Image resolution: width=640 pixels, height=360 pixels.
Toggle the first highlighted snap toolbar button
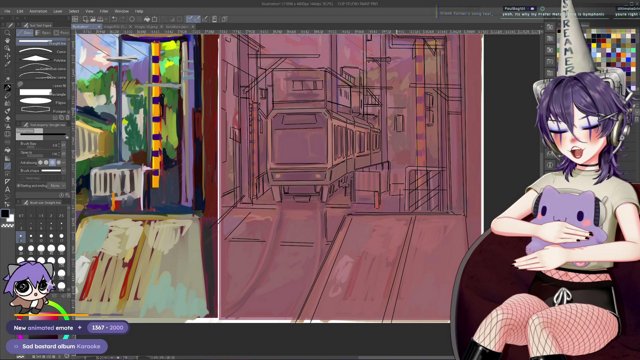point(190,19)
